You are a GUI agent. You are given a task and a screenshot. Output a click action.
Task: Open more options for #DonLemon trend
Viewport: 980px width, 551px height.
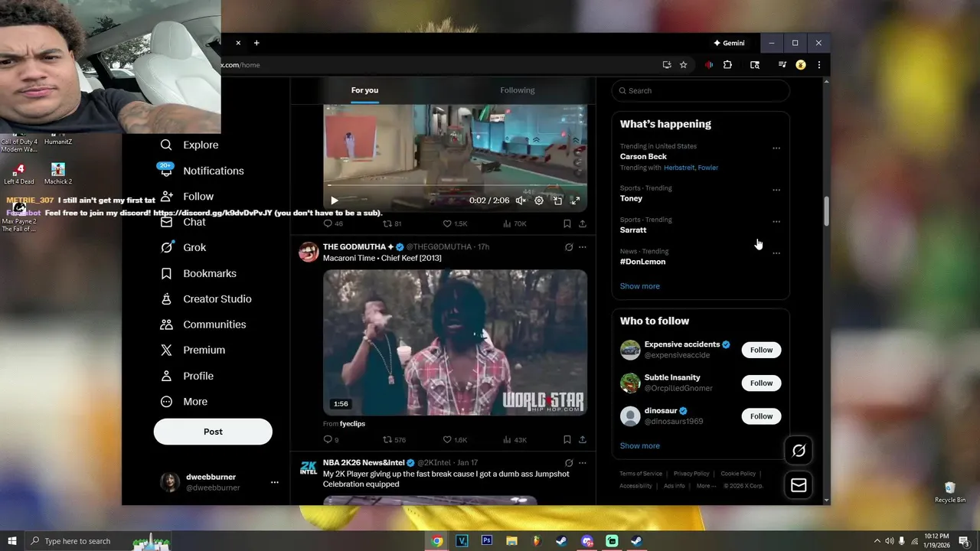[776, 253]
